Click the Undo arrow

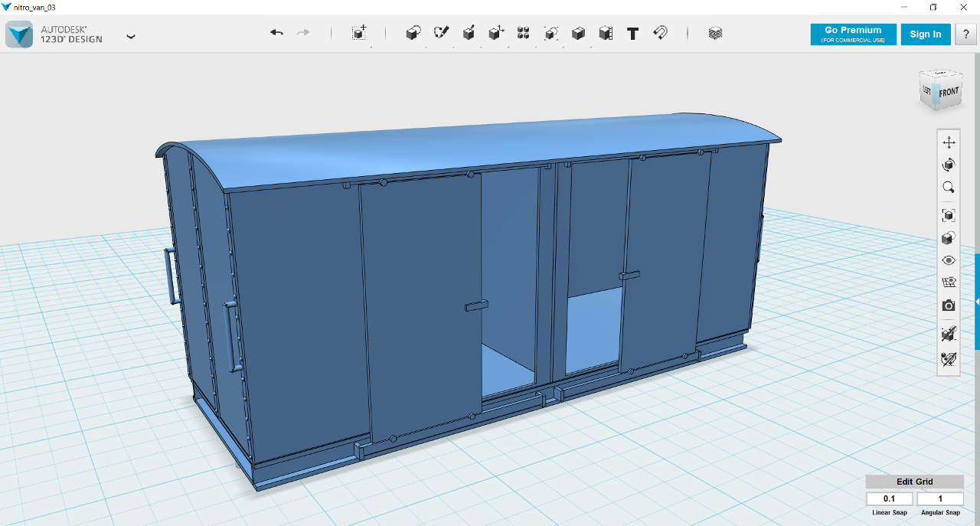coord(277,33)
